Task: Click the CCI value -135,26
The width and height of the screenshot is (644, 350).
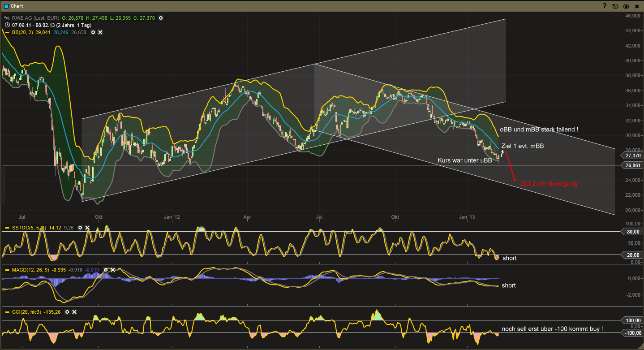Action: pos(52,312)
